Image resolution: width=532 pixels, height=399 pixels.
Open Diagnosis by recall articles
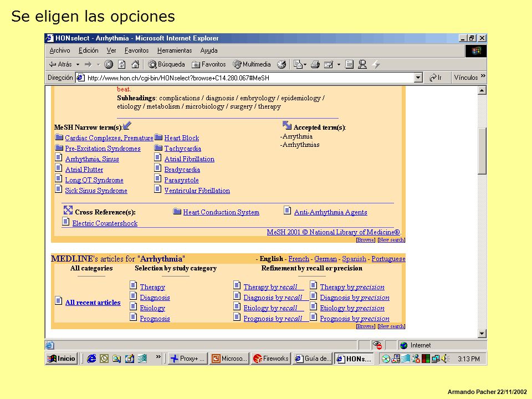[273, 298]
